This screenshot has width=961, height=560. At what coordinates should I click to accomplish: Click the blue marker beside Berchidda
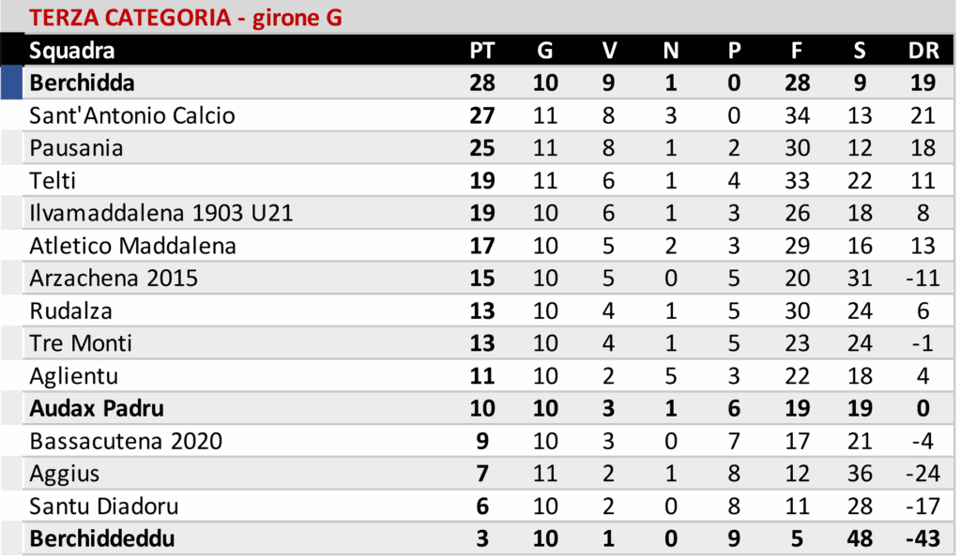coord(10,83)
